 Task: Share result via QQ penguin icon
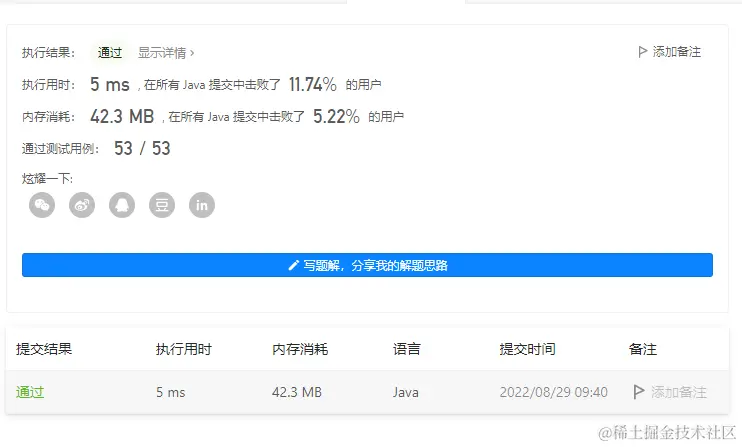[x=122, y=205]
